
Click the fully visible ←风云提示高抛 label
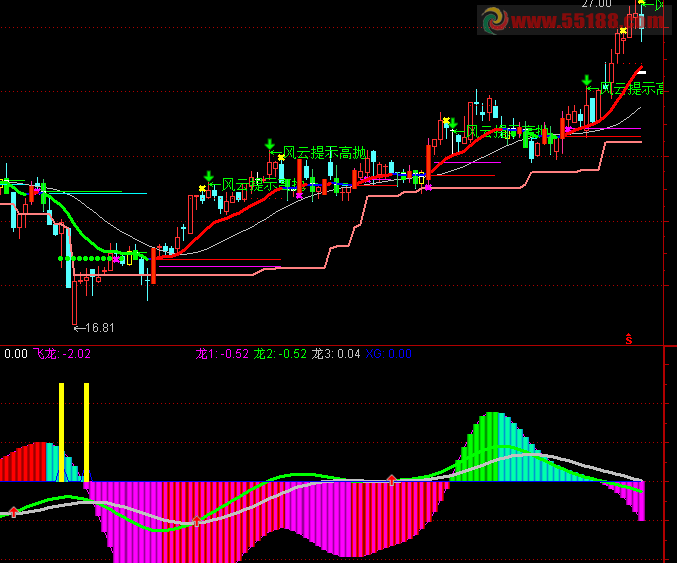pos(318,153)
